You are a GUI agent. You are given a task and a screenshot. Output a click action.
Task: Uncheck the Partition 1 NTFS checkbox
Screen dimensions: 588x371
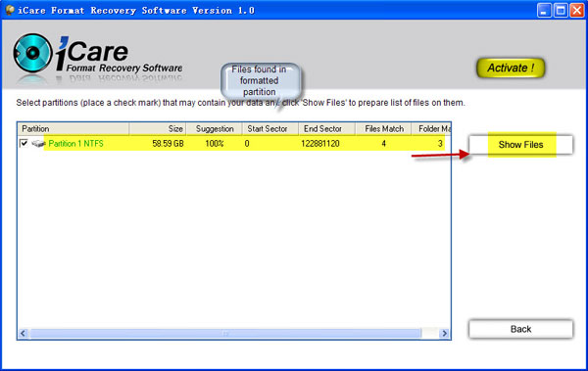[24, 143]
